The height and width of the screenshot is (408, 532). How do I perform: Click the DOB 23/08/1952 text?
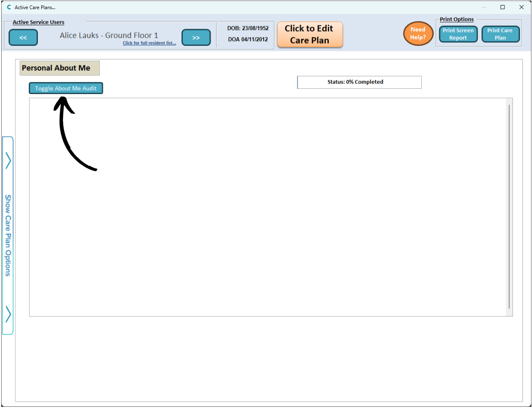[248, 28]
